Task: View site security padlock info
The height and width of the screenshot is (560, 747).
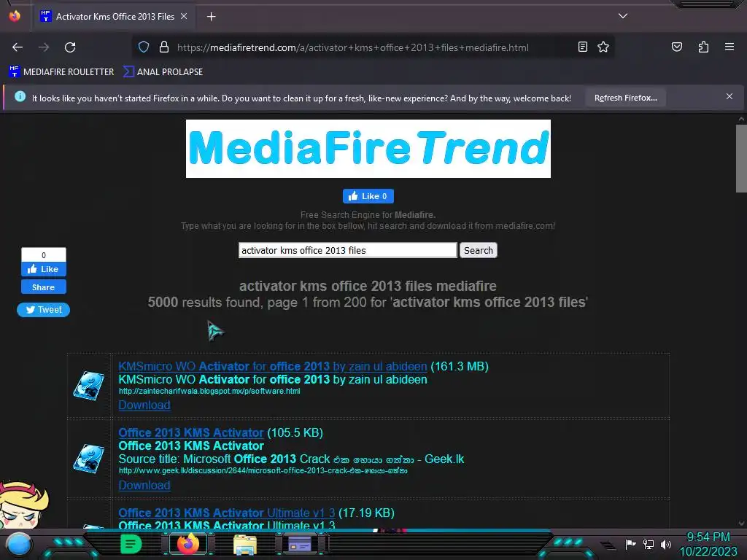Action: click(164, 47)
